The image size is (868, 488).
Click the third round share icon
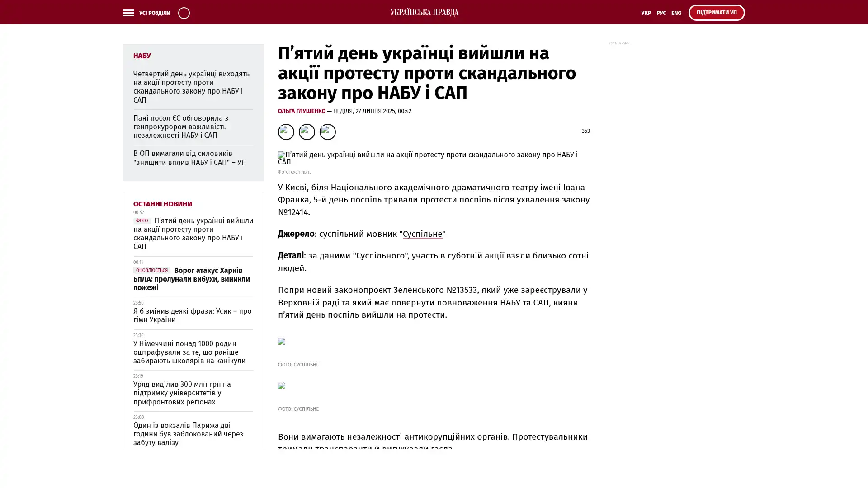click(x=327, y=132)
